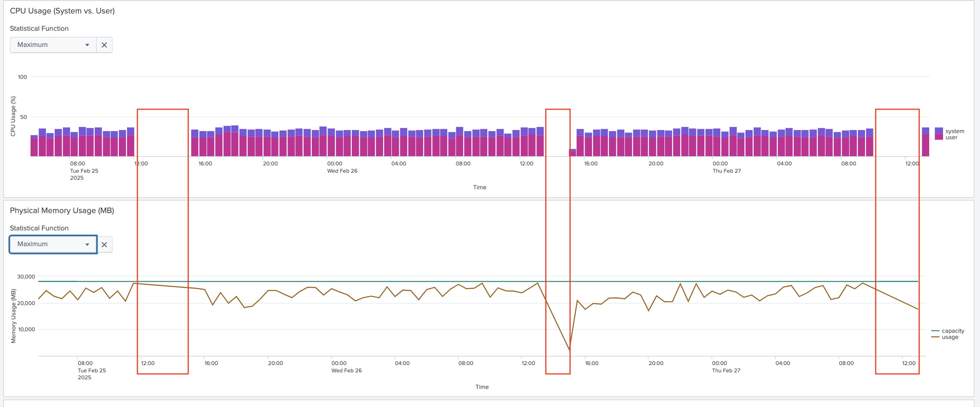Image resolution: width=980 pixels, height=407 pixels.
Task: Open the CPU chart Statistical Function dropdown
Action: pyautogui.click(x=54, y=45)
